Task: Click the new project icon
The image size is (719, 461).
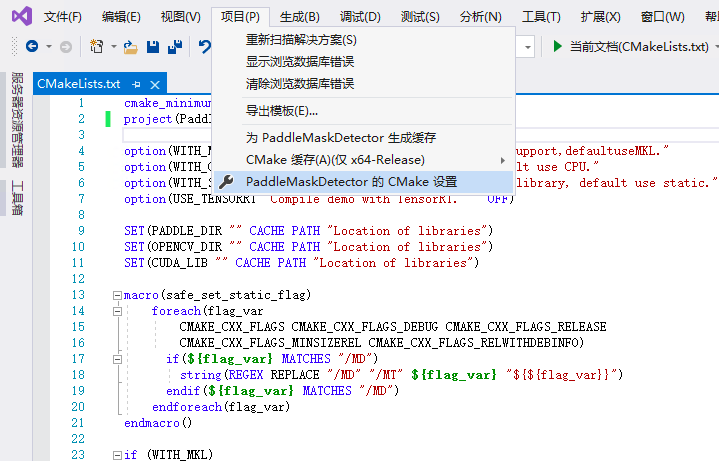Action: [97, 46]
